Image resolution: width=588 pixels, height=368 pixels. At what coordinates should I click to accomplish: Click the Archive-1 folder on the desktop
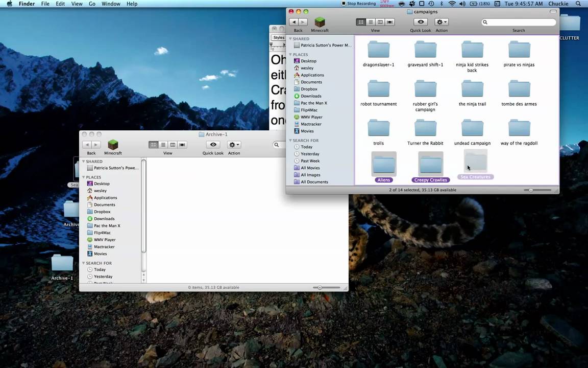pos(62,263)
